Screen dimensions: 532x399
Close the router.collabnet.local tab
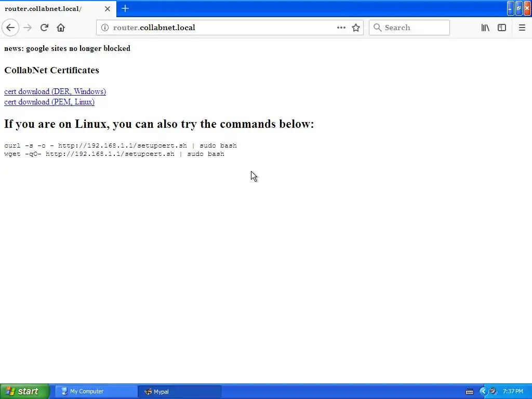click(x=107, y=9)
